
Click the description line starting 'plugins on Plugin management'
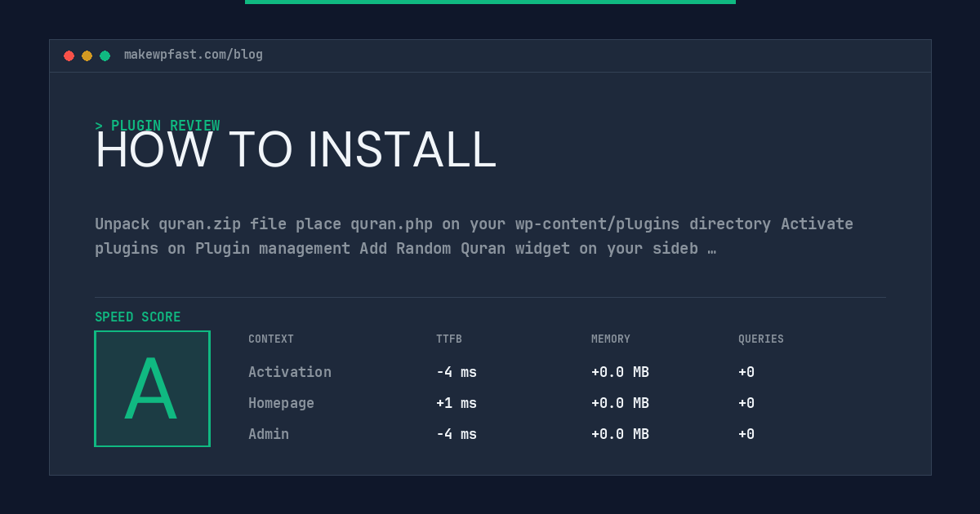(x=405, y=248)
